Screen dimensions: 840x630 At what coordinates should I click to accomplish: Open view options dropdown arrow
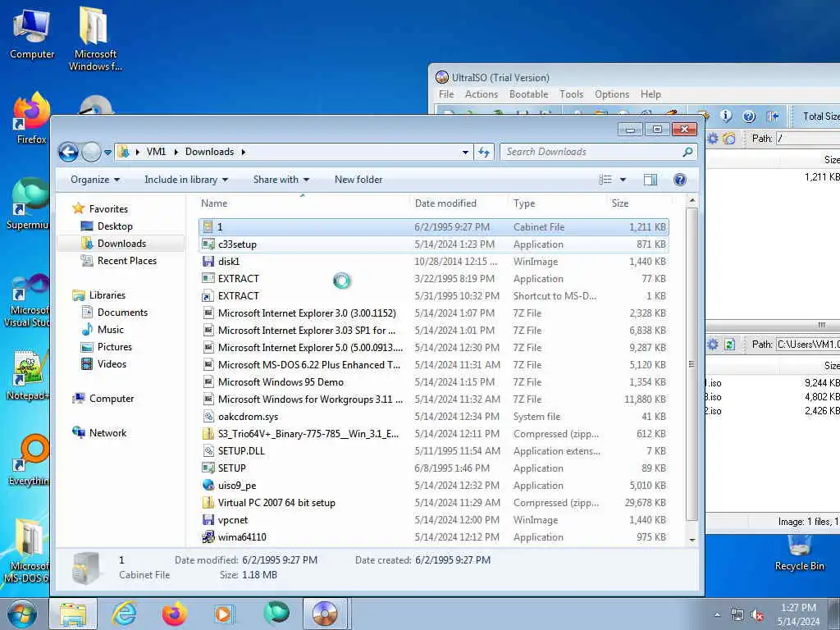coord(623,180)
